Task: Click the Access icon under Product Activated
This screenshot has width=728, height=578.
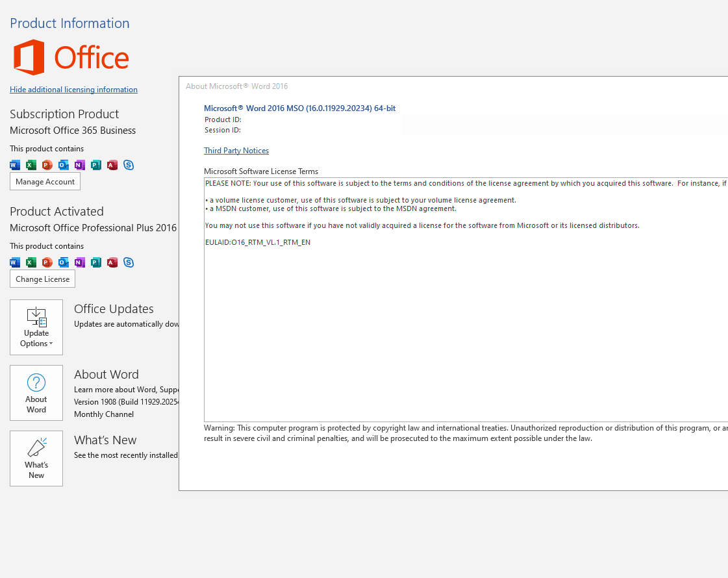Action: pos(112,262)
